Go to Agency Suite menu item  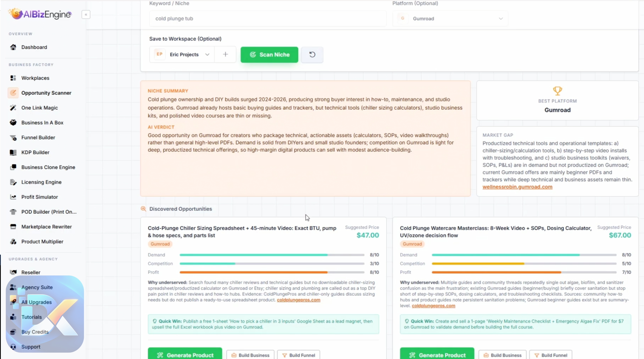[x=37, y=287]
